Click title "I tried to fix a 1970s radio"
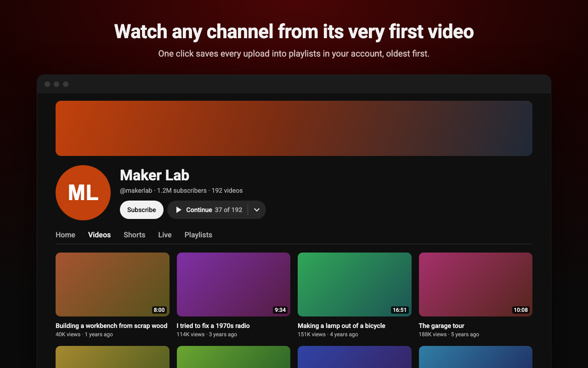The image size is (588, 368). click(x=213, y=326)
